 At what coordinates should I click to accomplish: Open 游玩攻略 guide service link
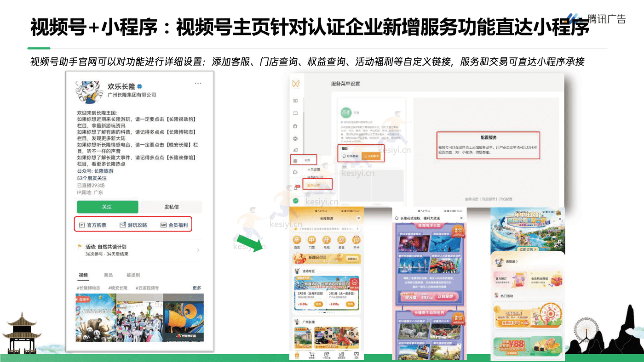pos(133,225)
